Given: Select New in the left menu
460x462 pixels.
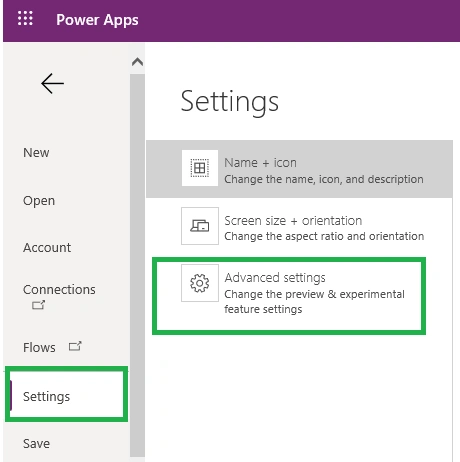Looking at the screenshot, I should pyautogui.click(x=36, y=153).
